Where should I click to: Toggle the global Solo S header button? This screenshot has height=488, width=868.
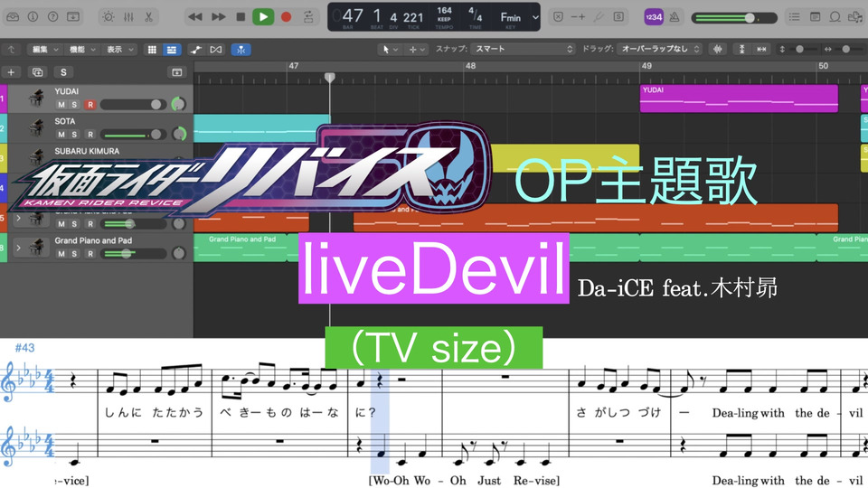pyautogui.click(x=63, y=72)
